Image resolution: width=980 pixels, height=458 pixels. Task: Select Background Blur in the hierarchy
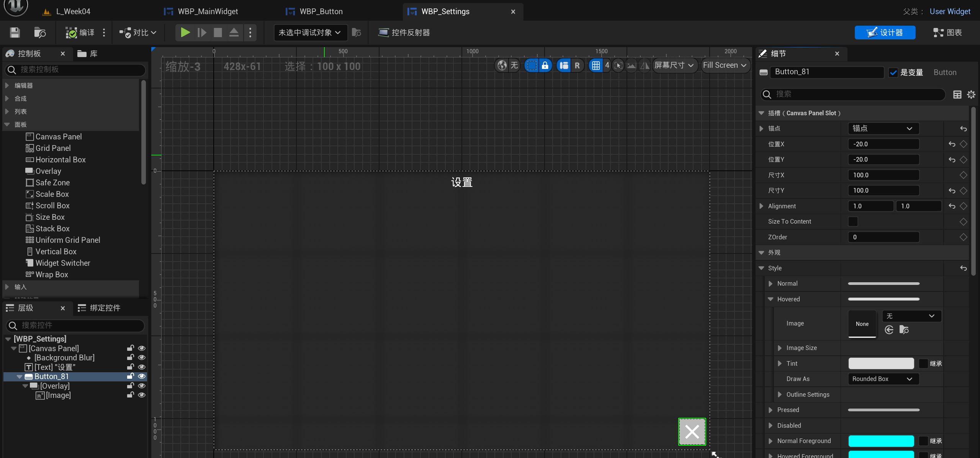[64, 358]
